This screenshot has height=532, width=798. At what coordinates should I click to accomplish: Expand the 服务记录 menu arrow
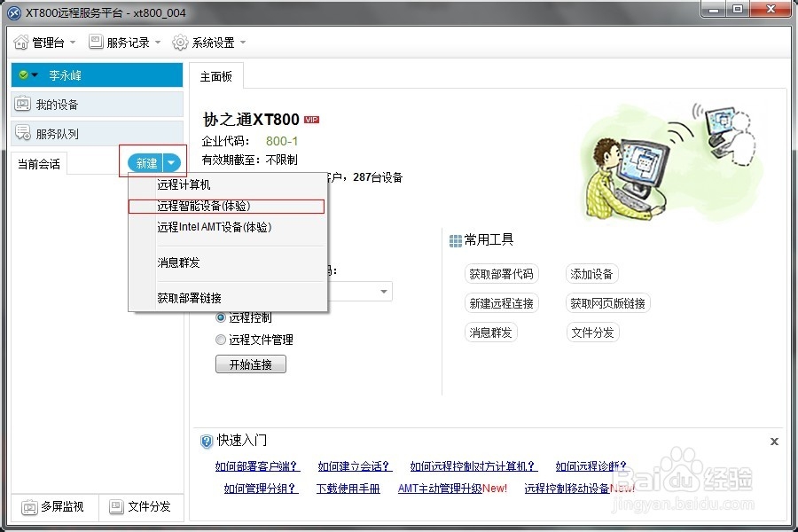(x=158, y=43)
